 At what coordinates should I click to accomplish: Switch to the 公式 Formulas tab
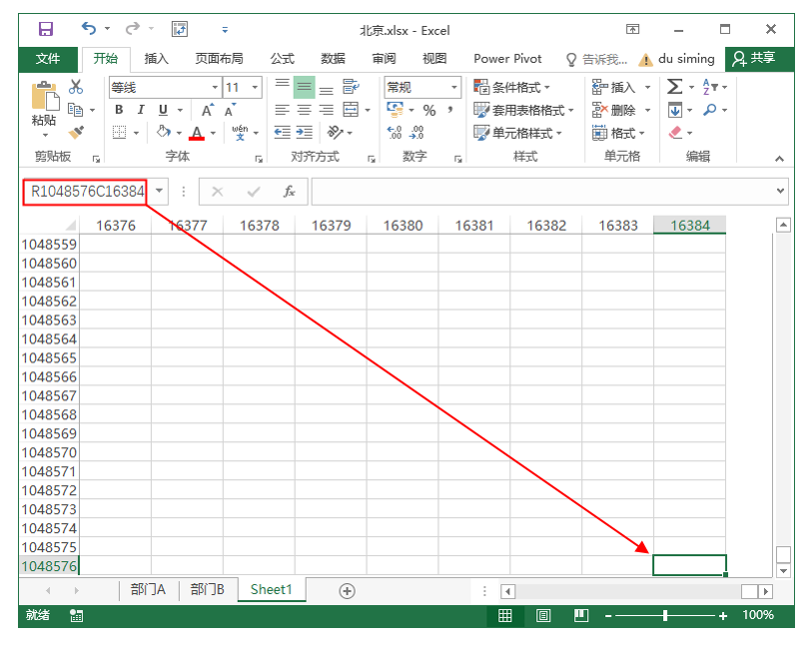coord(283,59)
